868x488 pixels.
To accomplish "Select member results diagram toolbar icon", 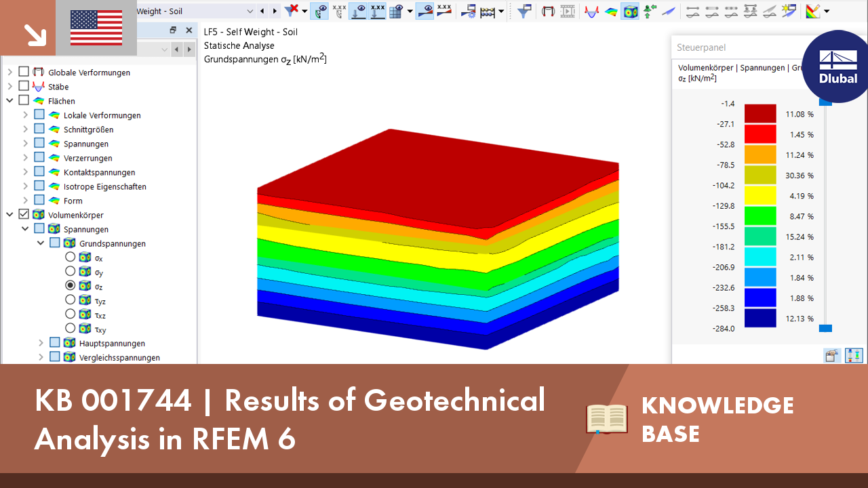I will point(592,11).
